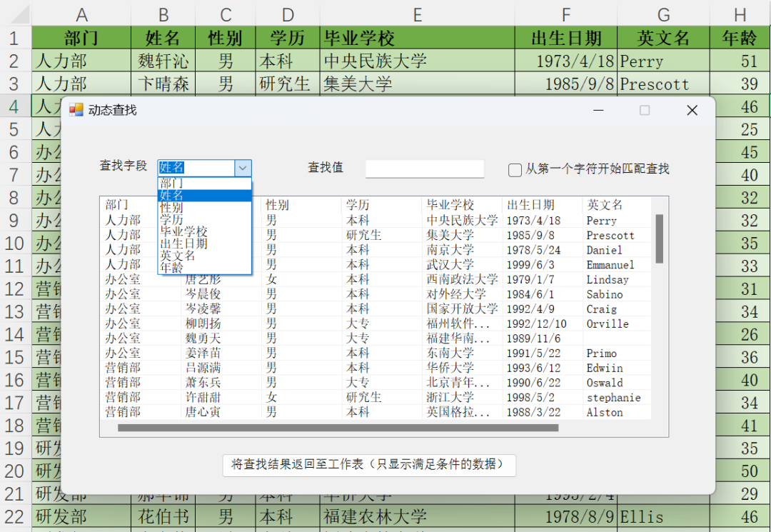Click the 学历 list column header

pos(381,204)
